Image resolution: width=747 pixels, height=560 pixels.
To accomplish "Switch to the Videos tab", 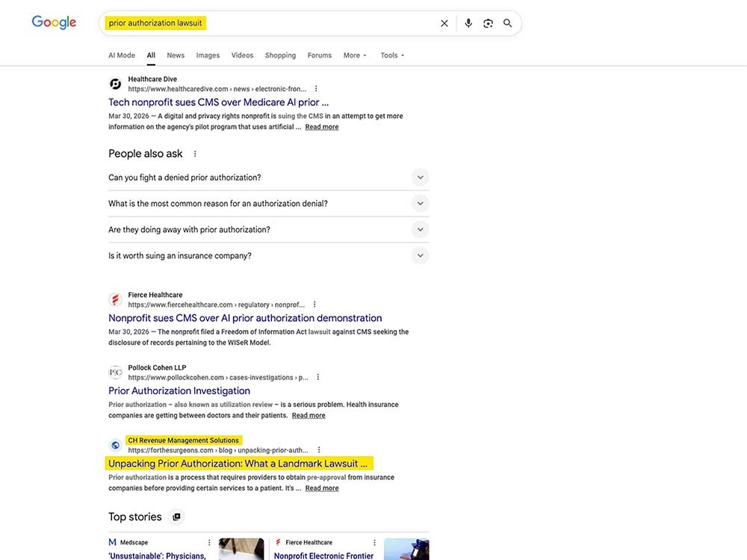I will (242, 55).
